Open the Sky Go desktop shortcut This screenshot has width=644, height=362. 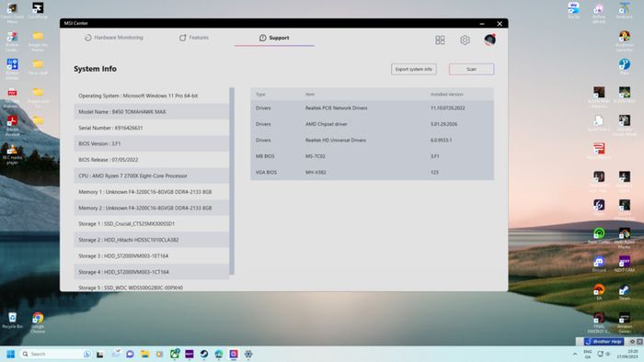[x=573, y=10]
